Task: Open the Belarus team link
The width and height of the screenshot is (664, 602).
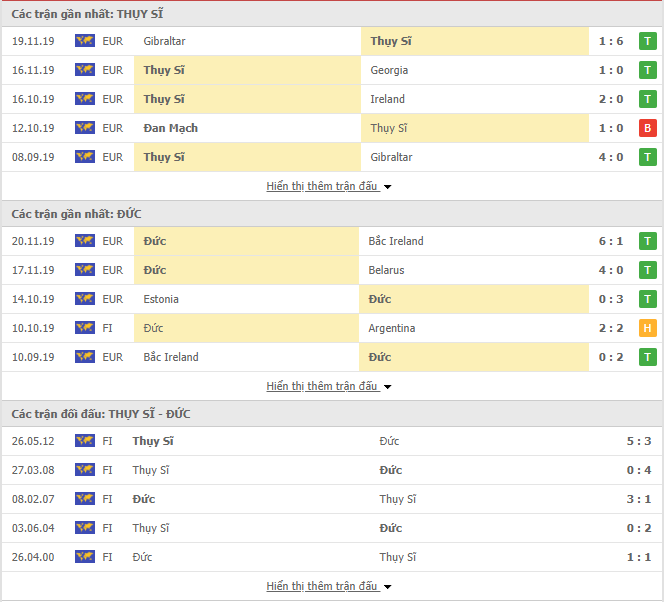Action: point(388,270)
